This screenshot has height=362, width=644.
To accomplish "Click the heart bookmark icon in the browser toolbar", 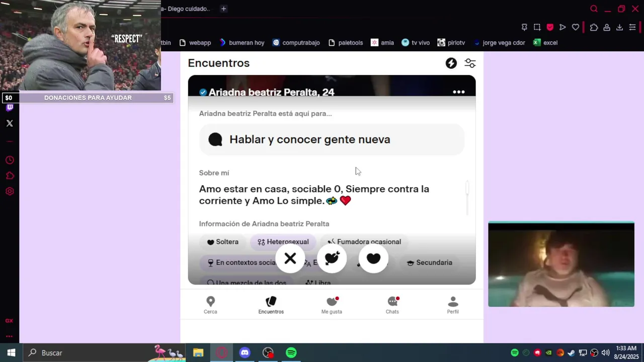I will click(x=576, y=27).
